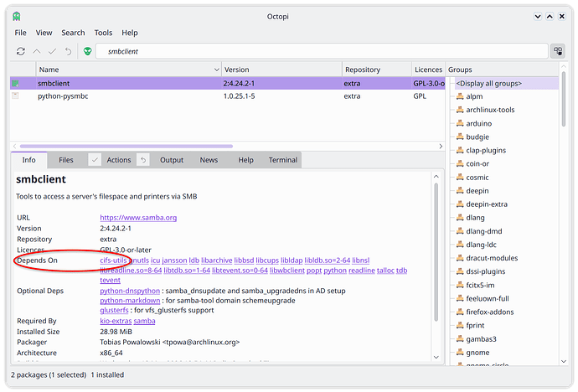Click right arrow of package list scrollbar
This screenshot has height=392, width=578.
click(441, 147)
